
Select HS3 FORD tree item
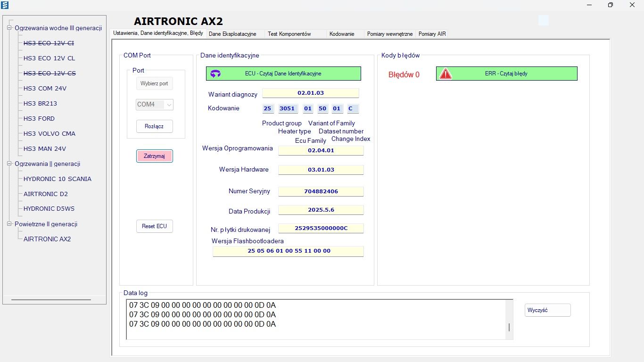[39, 118]
